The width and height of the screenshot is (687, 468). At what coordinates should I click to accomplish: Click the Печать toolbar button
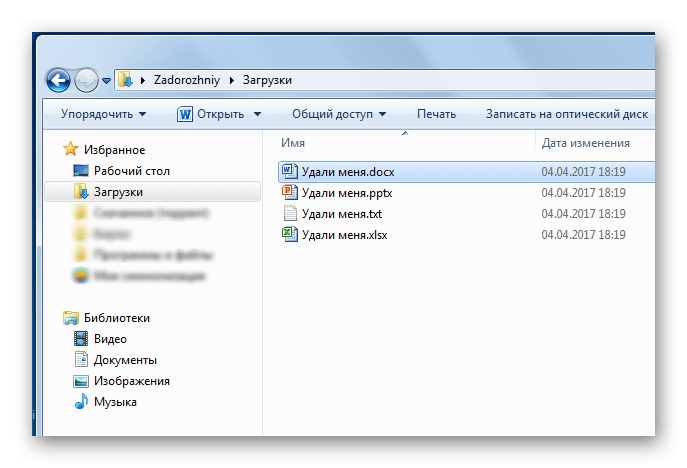[x=436, y=114]
